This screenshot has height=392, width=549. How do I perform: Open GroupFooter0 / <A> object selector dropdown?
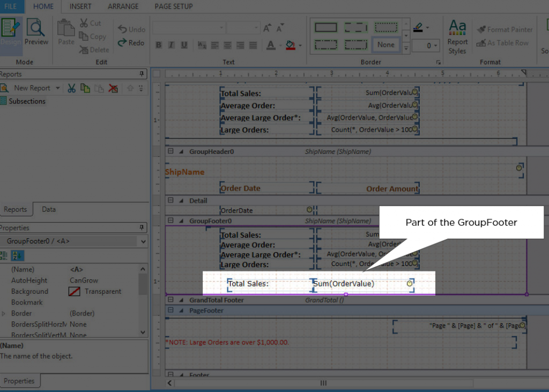143,241
